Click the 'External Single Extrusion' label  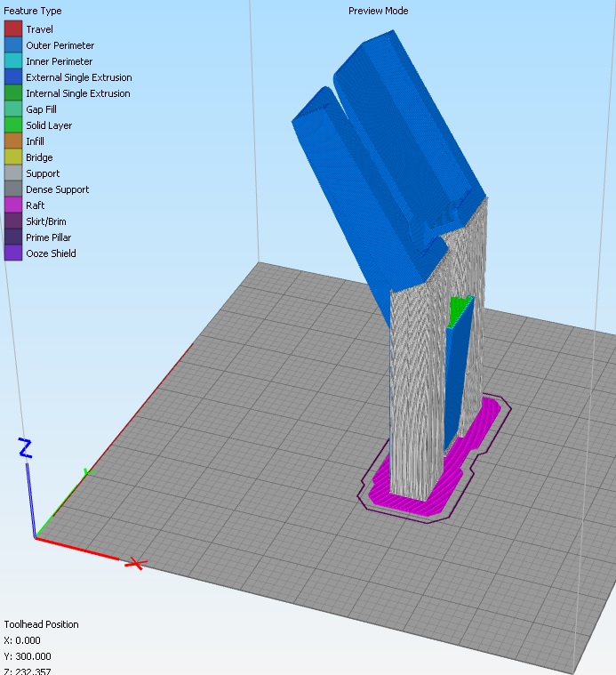coord(79,77)
